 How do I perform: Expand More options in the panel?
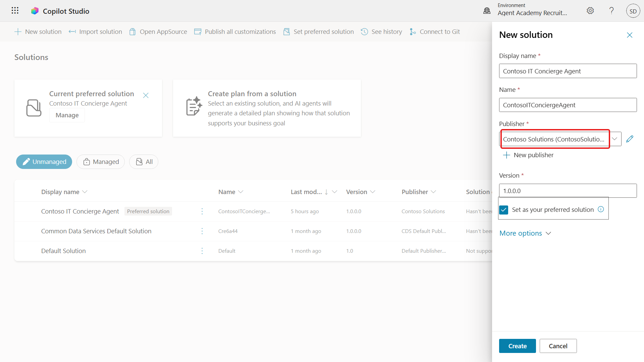(x=525, y=233)
